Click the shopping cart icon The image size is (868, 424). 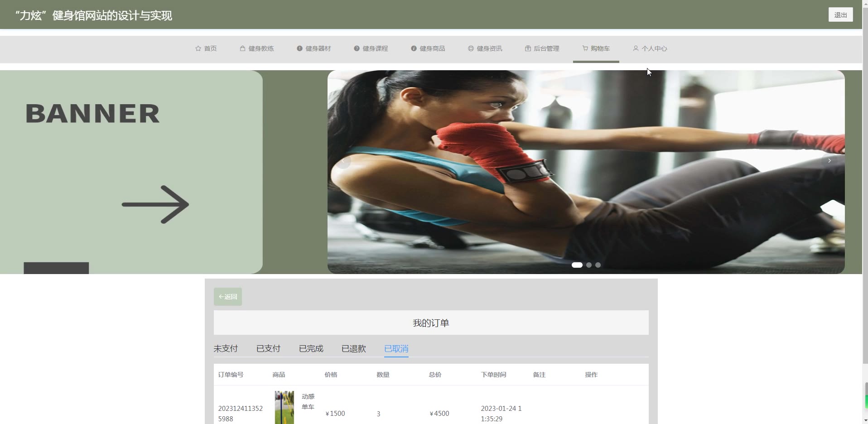coord(585,48)
